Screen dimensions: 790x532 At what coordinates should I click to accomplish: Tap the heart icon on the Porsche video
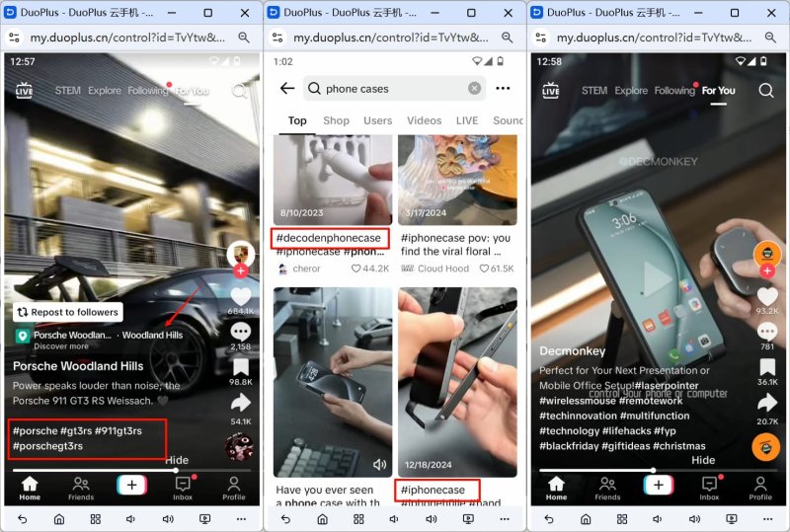tap(240, 297)
